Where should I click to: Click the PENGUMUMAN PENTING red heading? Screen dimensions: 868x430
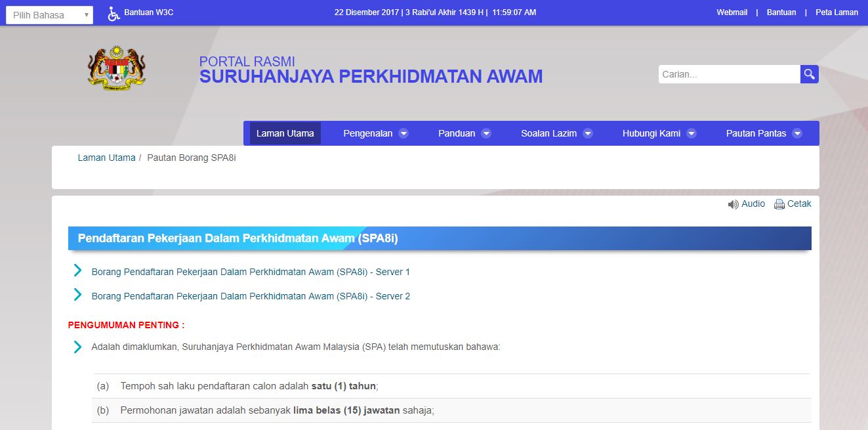tap(127, 325)
